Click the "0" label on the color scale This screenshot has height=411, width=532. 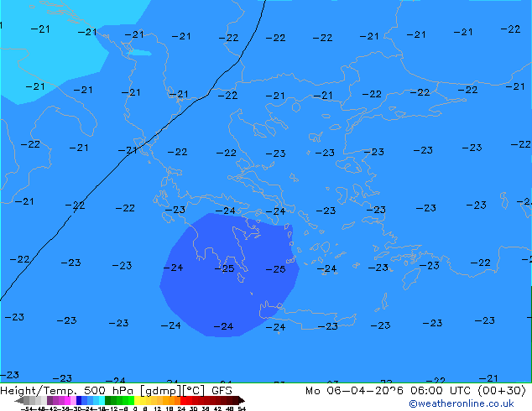point(135,408)
